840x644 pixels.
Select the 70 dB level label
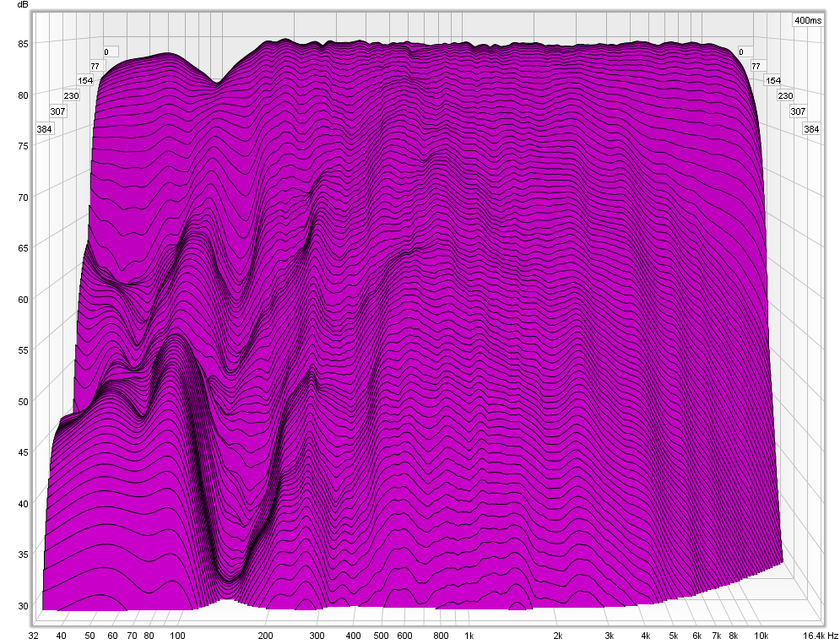(x=23, y=198)
